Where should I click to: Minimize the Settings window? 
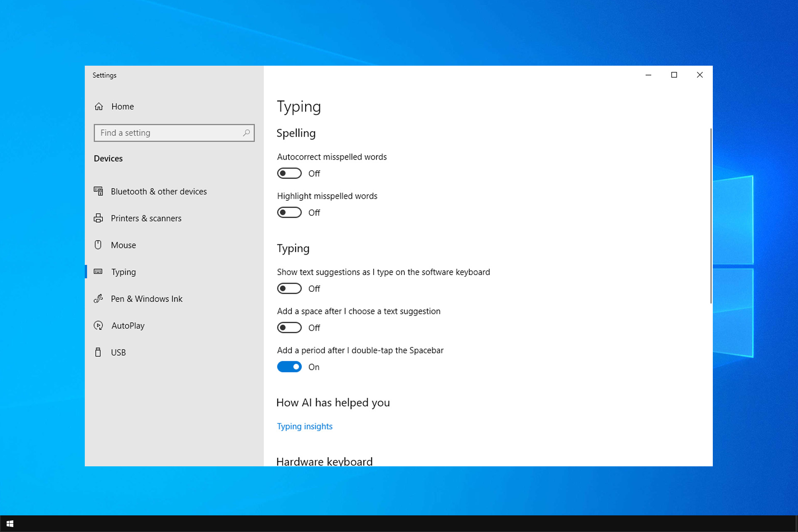pos(648,75)
